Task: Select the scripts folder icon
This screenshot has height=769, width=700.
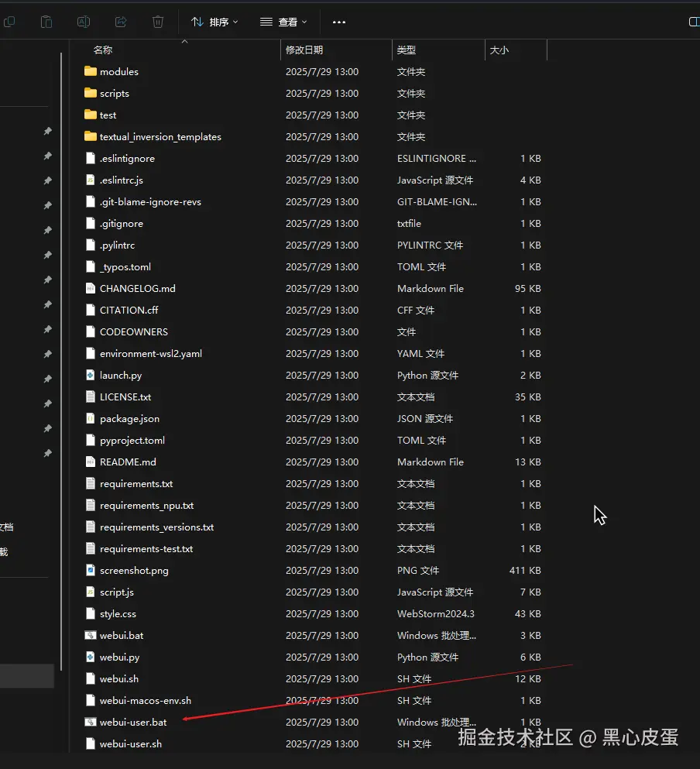Action: pyautogui.click(x=91, y=93)
